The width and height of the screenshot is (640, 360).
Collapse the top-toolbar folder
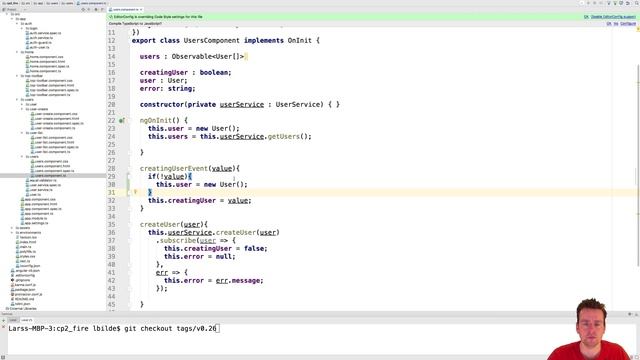tap(17, 76)
